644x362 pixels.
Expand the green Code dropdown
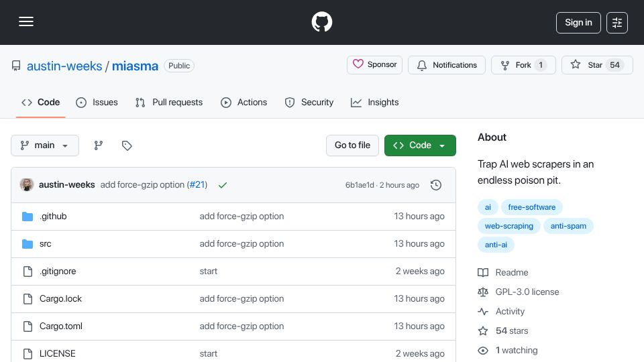(x=420, y=145)
